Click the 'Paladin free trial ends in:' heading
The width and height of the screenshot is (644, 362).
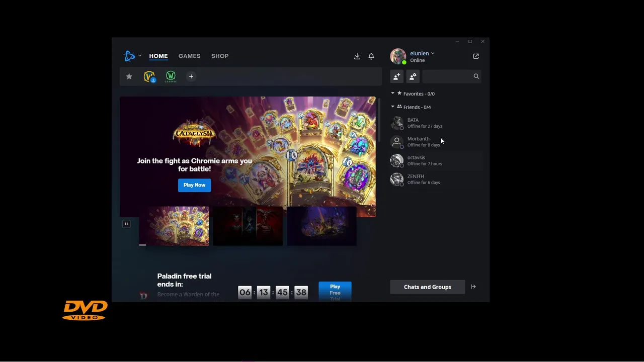pyautogui.click(x=184, y=280)
